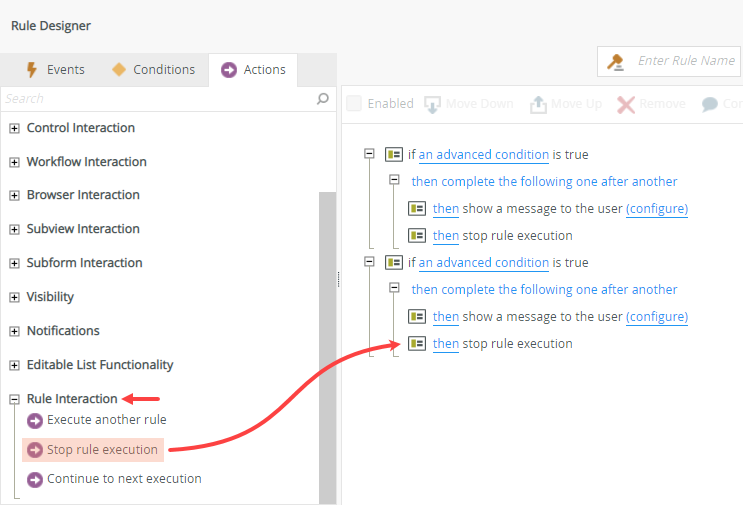Click the panel splitter handle
743x505 pixels.
(x=338, y=280)
